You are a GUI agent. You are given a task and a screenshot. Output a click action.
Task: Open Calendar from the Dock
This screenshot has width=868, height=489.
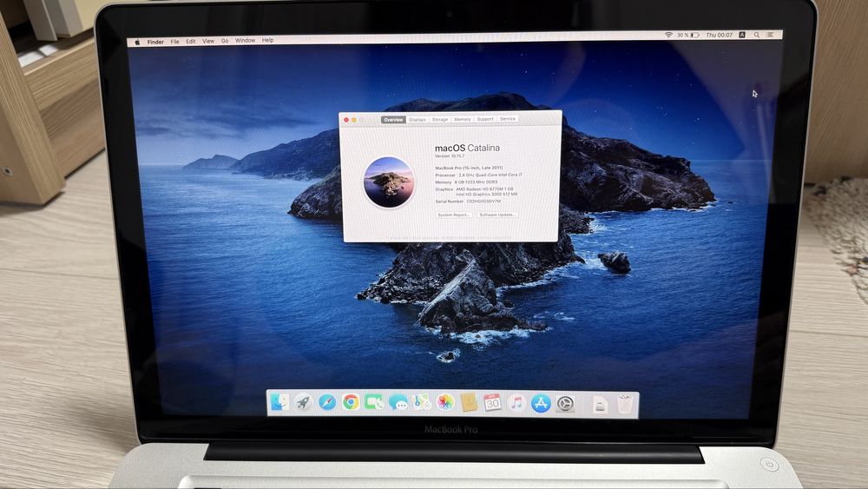point(493,403)
